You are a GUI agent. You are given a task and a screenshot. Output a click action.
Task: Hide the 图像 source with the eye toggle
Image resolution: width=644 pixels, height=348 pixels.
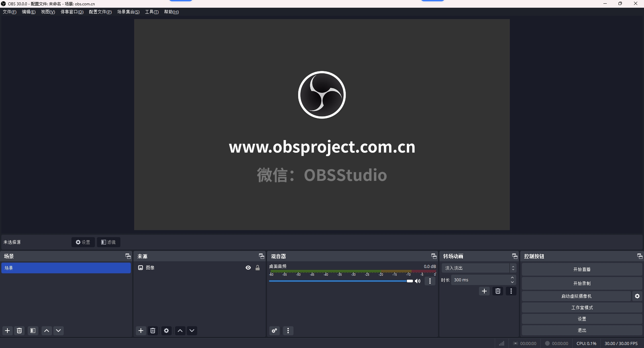pos(248,268)
